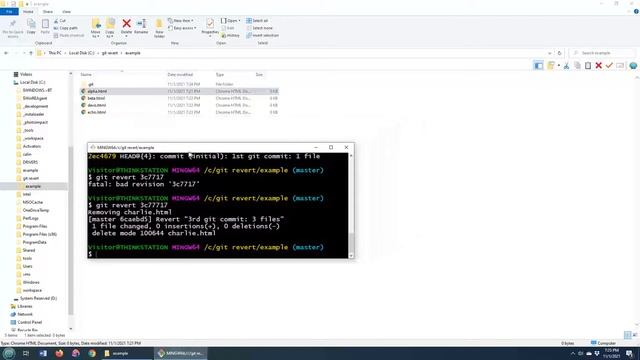The width and height of the screenshot is (640, 360).
Task: Switch to the View ribbon tab
Action: pos(66,12)
